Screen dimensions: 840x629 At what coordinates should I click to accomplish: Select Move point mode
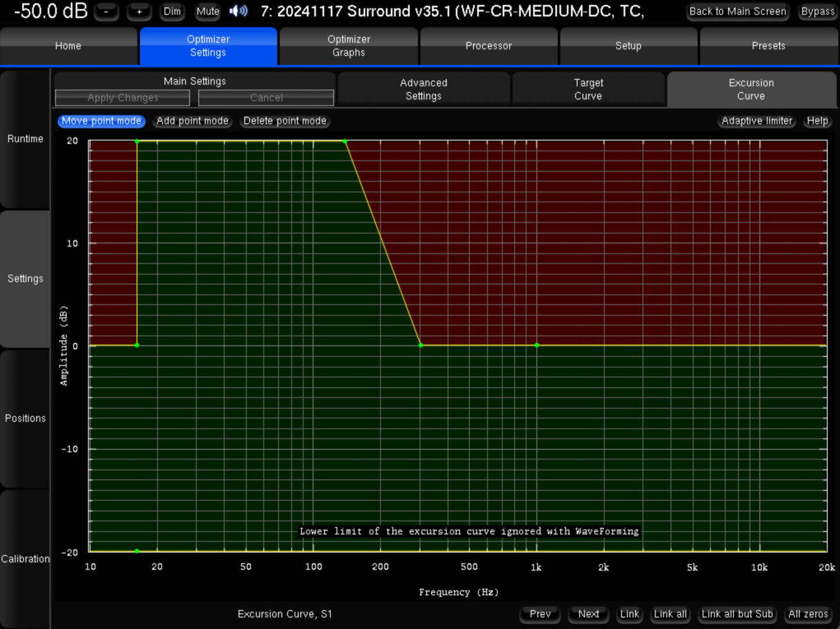[x=101, y=121]
